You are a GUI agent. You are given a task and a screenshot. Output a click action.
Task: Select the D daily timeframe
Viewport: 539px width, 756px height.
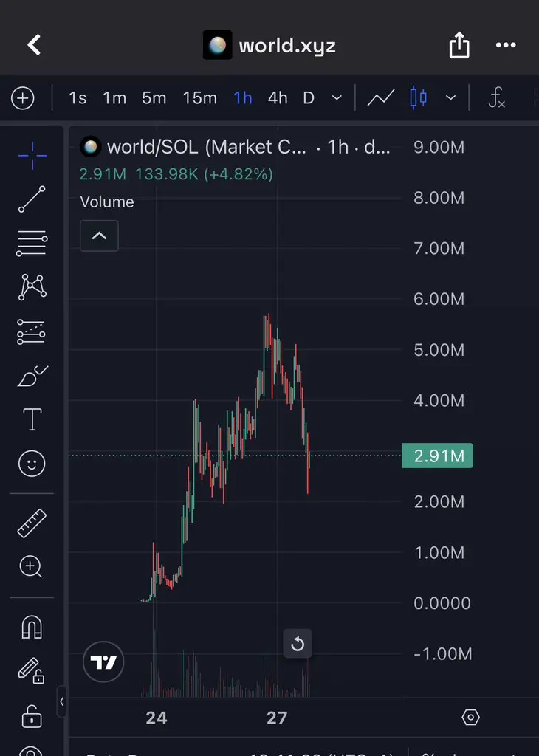tap(309, 98)
